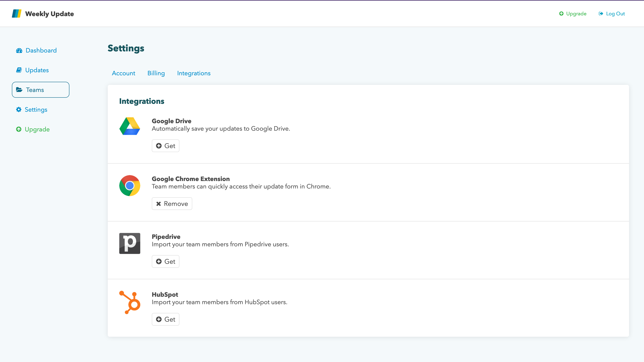This screenshot has width=644, height=362.
Task: Click the green Upgrade arrow icon in sidebar
Action: [19, 129]
